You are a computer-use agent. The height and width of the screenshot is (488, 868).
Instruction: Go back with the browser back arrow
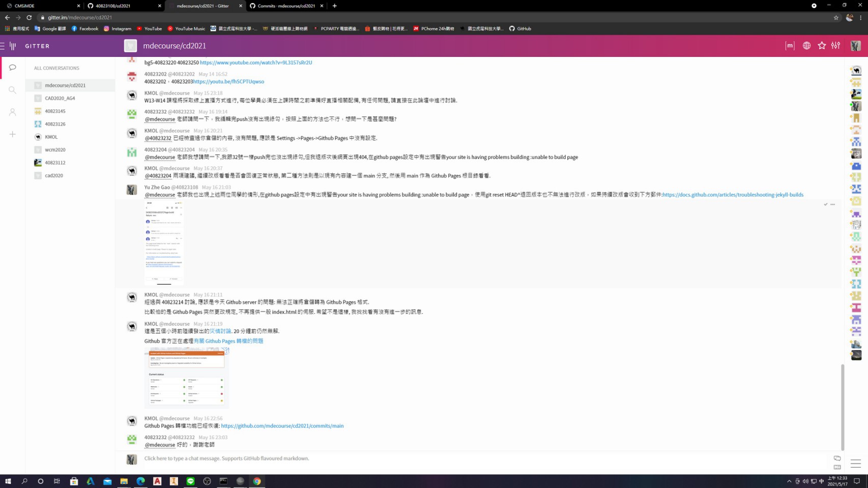[7, 17]
